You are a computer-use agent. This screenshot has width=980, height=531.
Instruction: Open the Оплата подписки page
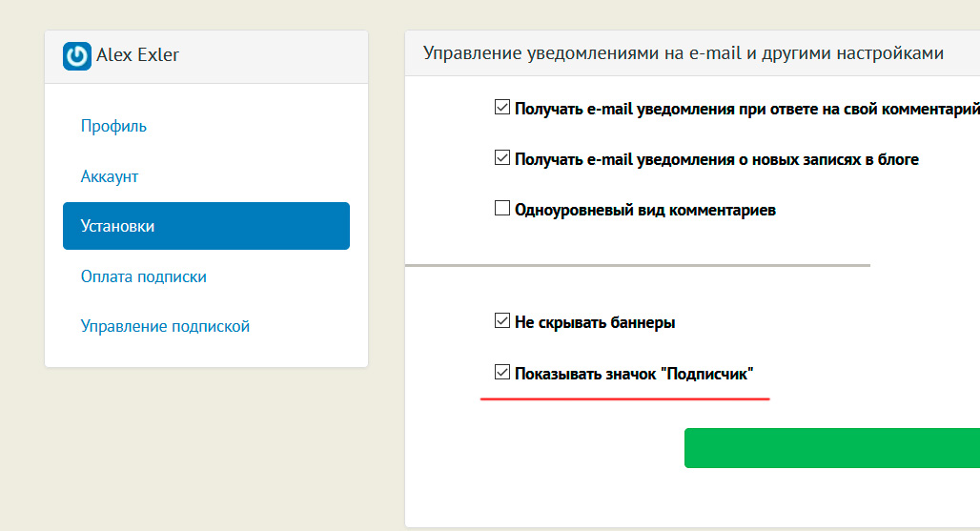click(143, 276)
